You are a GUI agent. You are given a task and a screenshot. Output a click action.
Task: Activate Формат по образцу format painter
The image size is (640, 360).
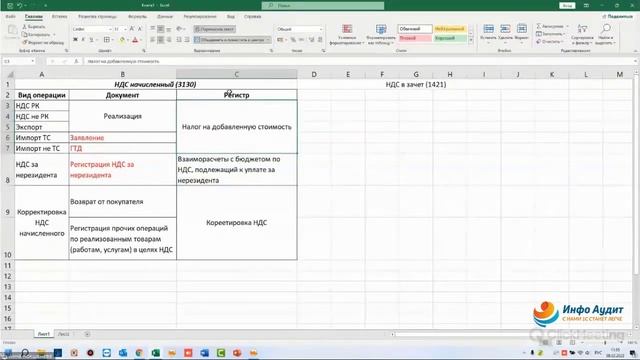[43, 42]
